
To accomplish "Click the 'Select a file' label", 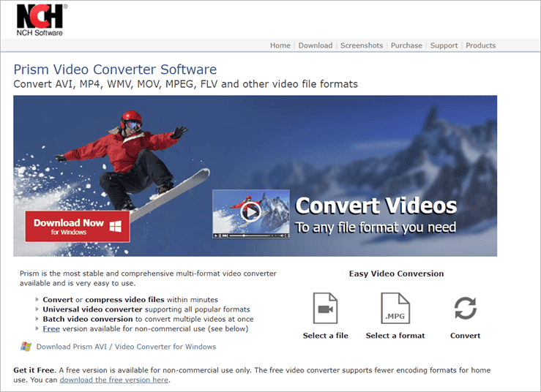I will 325,336.
